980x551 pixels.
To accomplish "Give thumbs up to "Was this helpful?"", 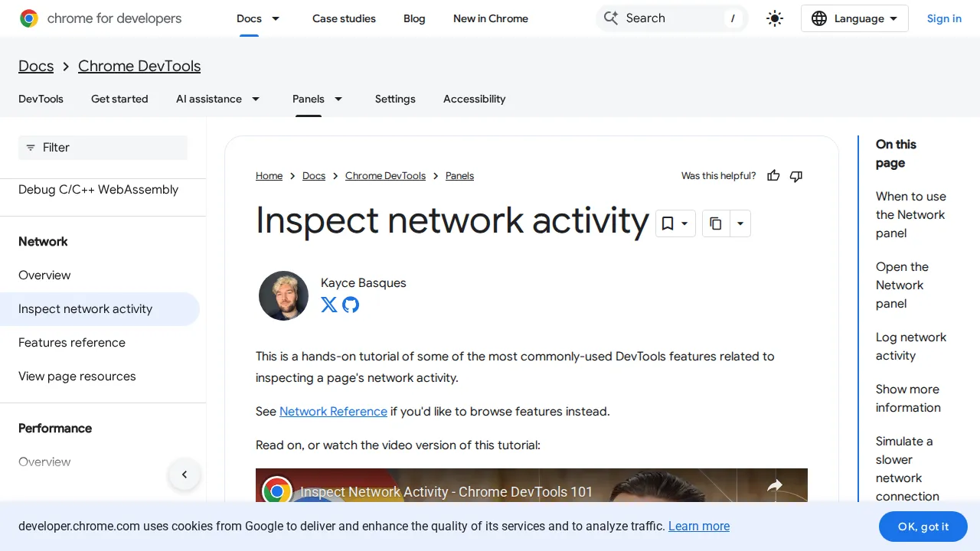I will (773, 175).
